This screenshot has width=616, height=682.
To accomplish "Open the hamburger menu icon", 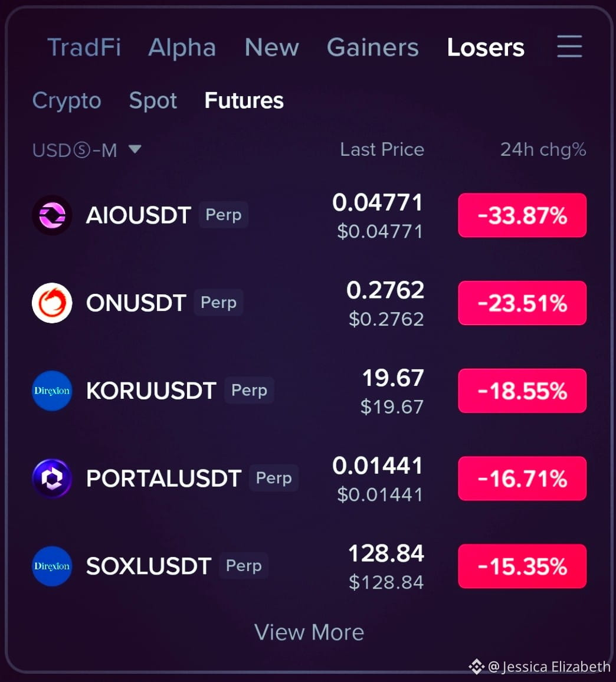I will [569, 47].
